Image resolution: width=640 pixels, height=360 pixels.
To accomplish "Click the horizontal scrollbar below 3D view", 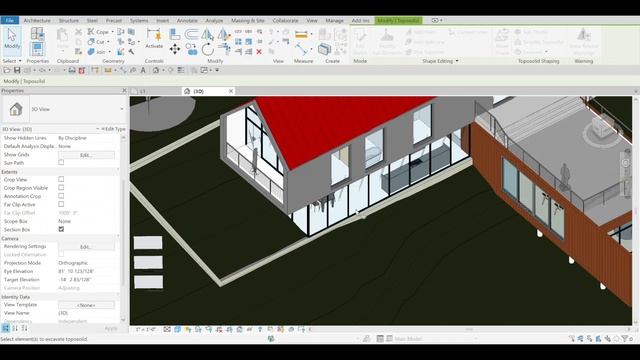I will (x=469, y=329).
